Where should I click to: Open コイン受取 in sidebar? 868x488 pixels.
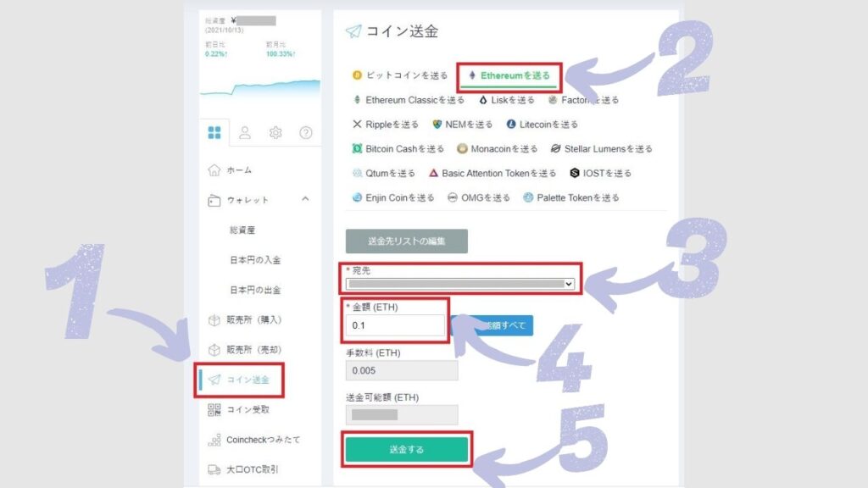pyautogui.click(x=248, y=409)
